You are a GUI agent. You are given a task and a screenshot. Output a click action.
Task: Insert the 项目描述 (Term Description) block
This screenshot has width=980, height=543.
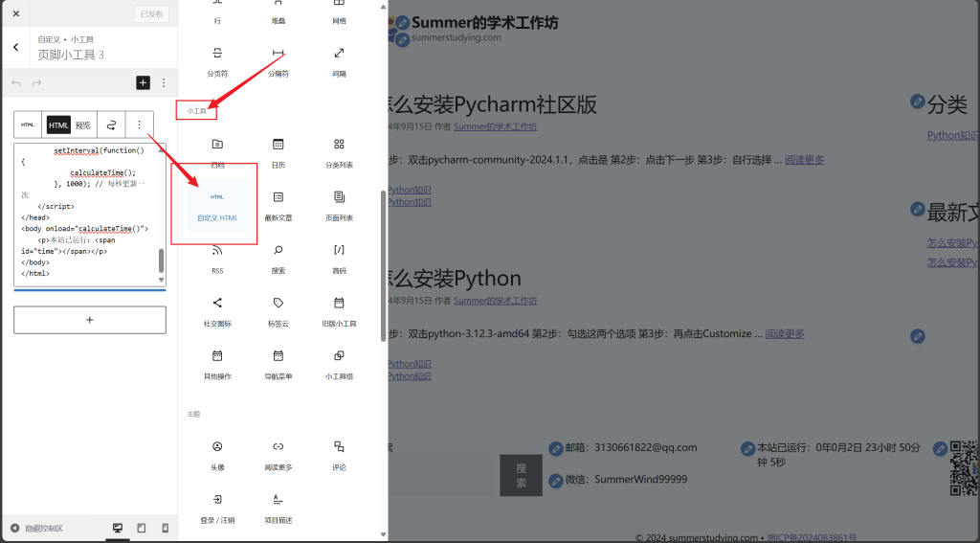(x=278, y=508)
